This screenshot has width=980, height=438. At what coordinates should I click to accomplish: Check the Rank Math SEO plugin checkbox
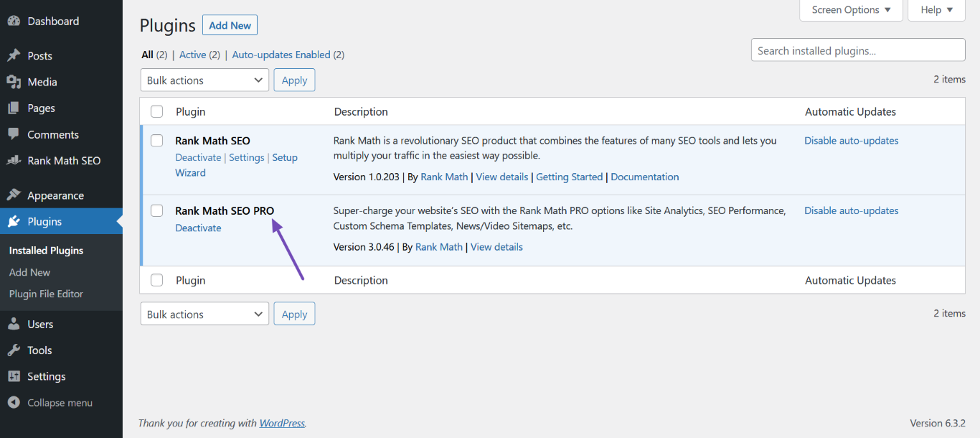click(156, 141)
